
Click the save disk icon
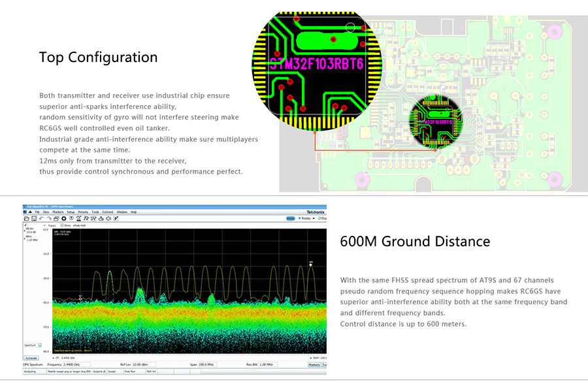coord(34,219)
